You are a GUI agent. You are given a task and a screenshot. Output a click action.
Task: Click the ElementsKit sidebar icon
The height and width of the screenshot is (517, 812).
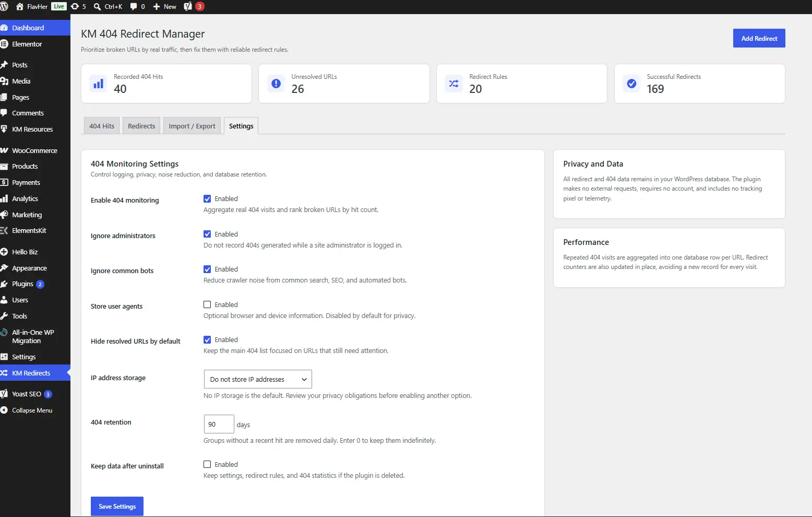point(4,230)
